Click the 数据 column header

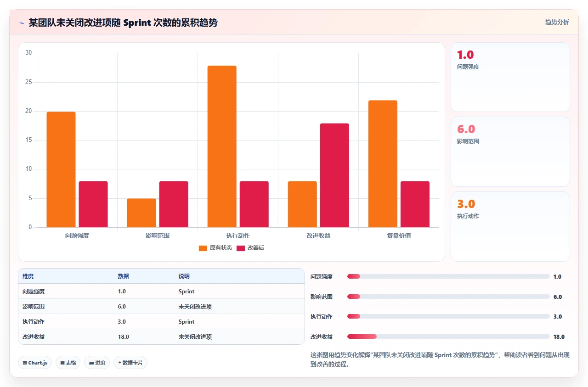point(123,276)
